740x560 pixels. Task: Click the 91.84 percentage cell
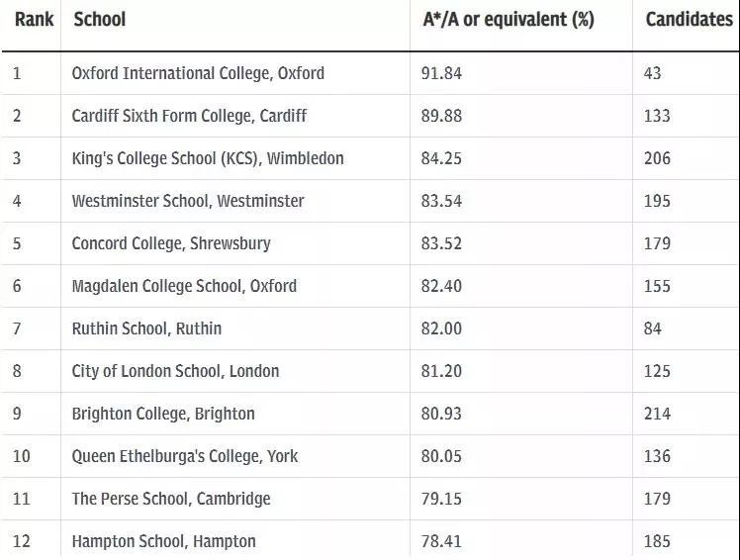(x=442, y=73)
